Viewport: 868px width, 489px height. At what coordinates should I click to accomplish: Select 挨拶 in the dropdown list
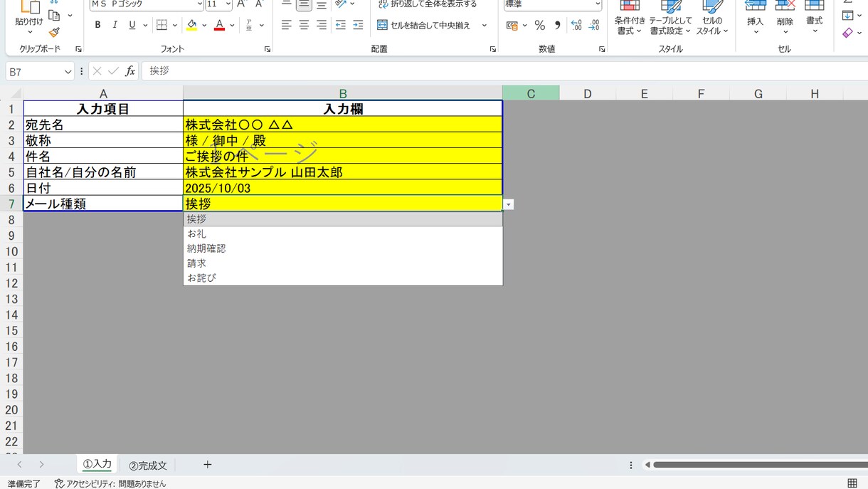(x=343, y=219)
